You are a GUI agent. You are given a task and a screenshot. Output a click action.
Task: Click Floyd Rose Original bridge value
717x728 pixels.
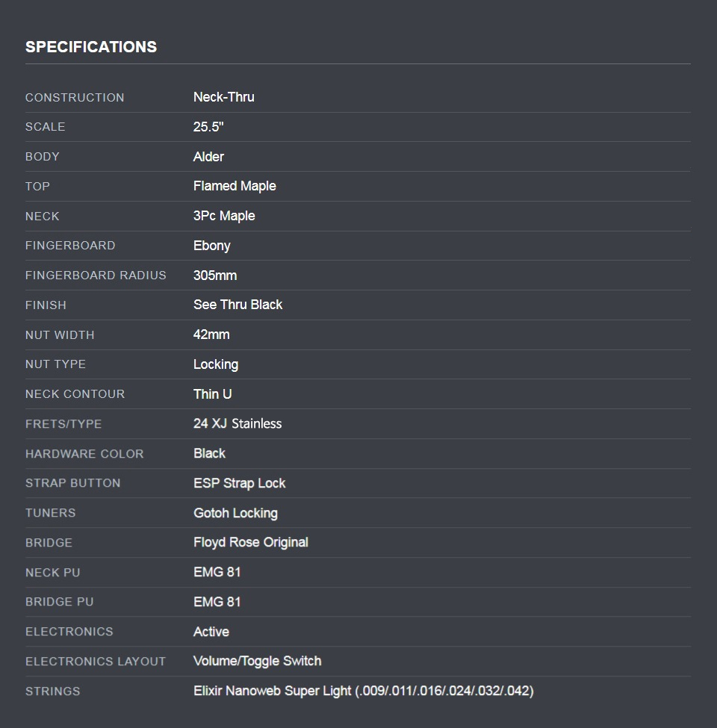pos(250,542)
